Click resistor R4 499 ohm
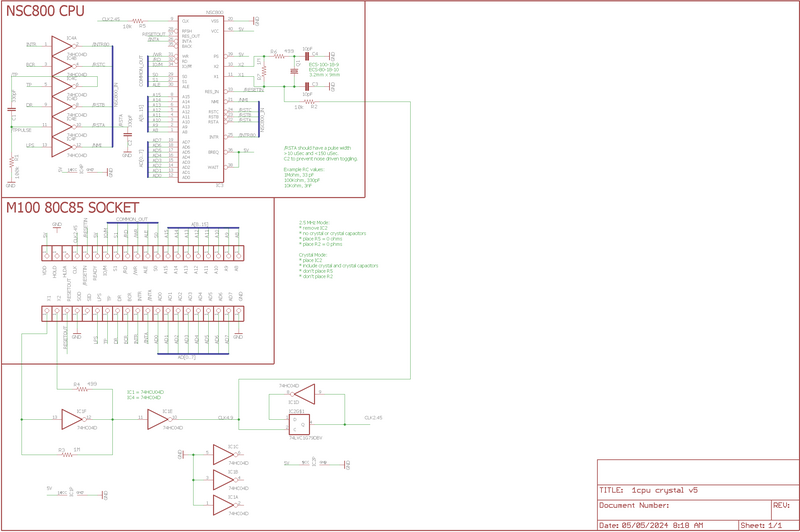800x532 pixels. (82, 389)
